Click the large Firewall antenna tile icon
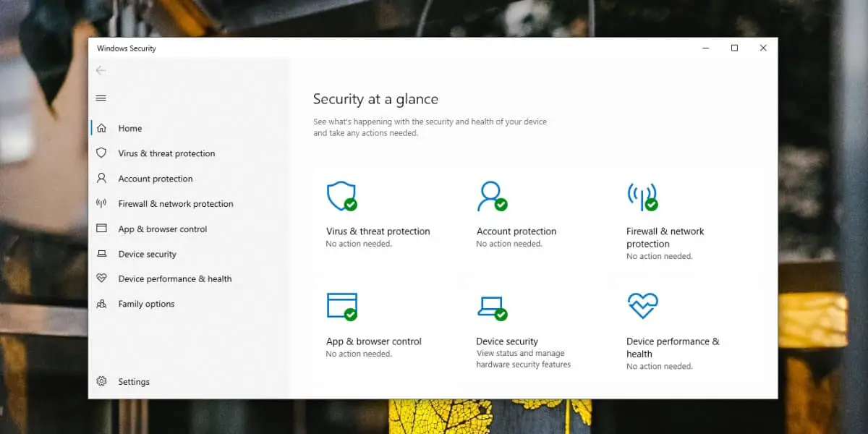 [x=642, y=195]
